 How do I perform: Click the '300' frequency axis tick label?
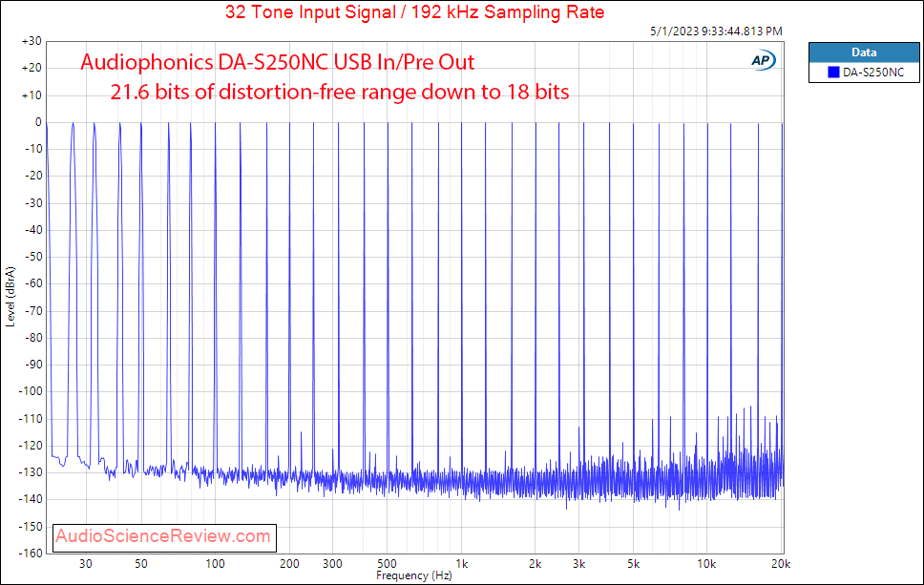click(x=332, y=564)
